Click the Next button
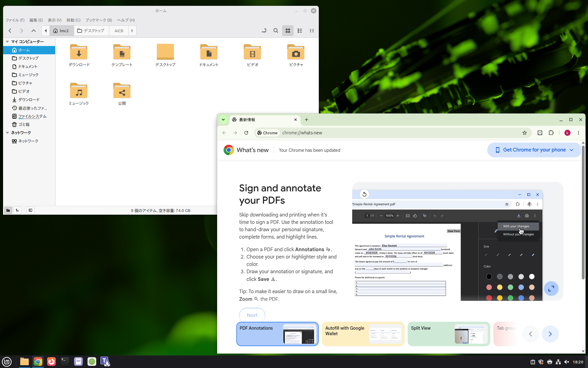The width and height of the screenshot is (588, 368). (x=252, y=315)
